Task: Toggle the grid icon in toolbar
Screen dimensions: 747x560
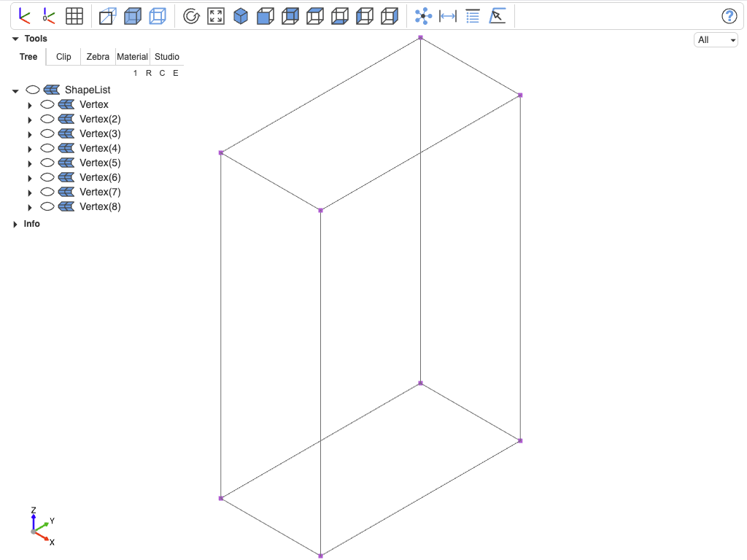Action: 74,16
